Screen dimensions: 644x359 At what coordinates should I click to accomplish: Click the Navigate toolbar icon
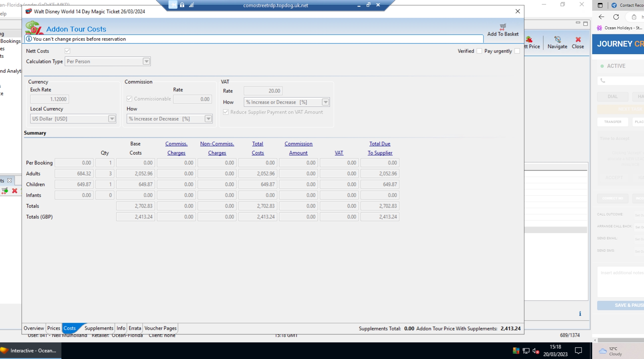pos(557,40)
